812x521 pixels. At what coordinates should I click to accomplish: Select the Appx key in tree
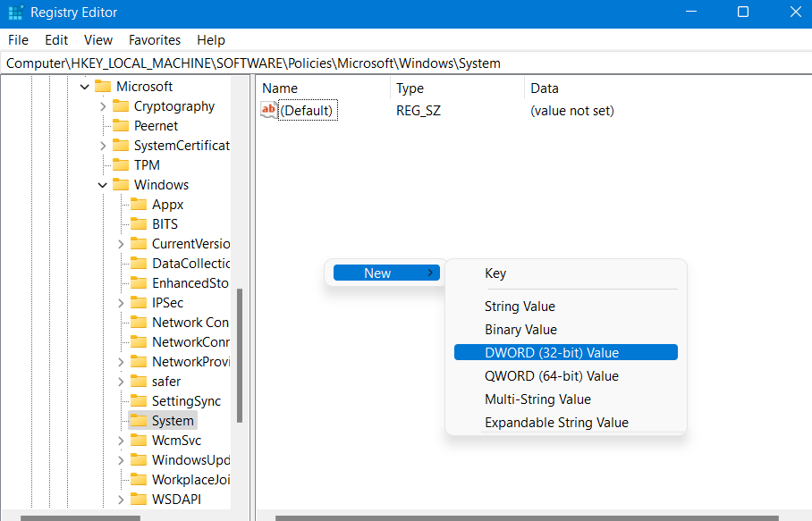coord(167,205)
